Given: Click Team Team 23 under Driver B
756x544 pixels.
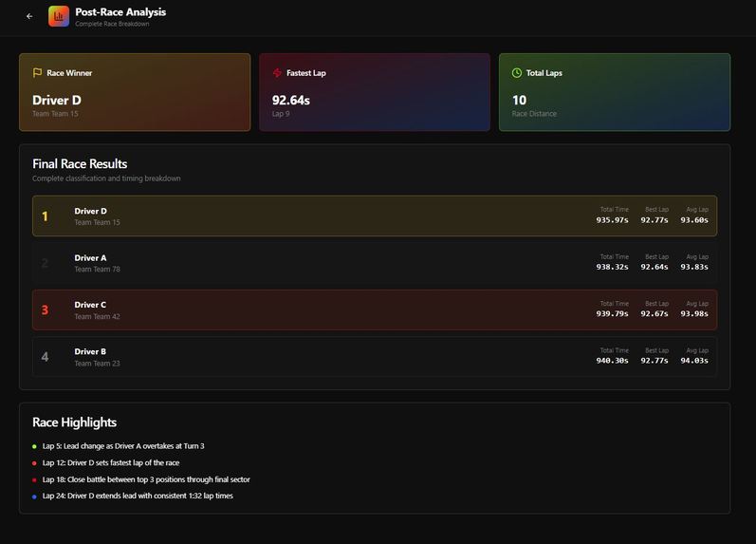Looking at the screenshot, I should click(x=97, y=364).
